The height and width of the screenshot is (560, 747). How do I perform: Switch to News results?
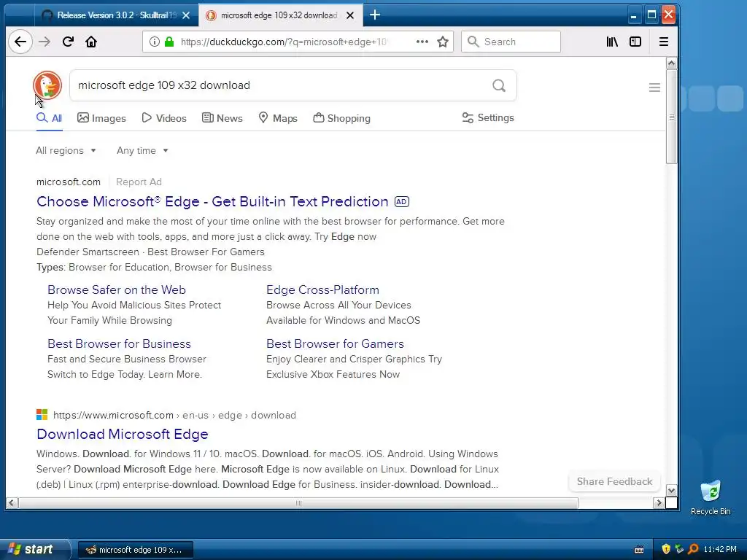click(222, 118)
